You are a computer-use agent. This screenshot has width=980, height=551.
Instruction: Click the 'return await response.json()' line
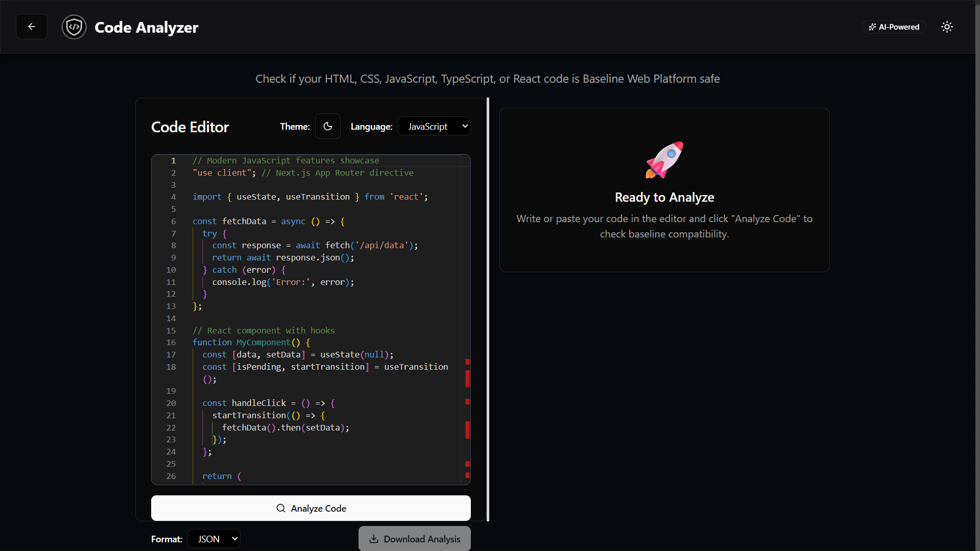point(283,257)
